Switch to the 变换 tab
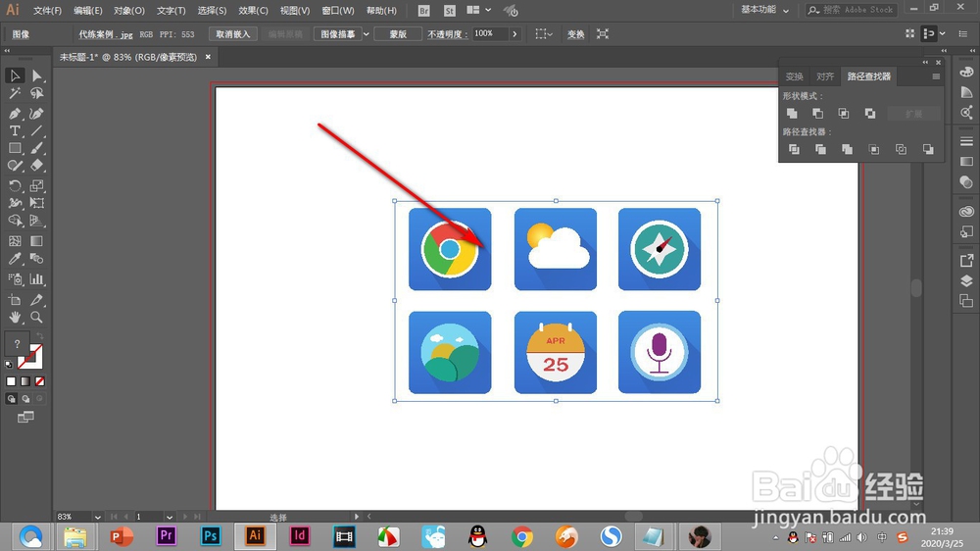980x551 pixels. 795,76
